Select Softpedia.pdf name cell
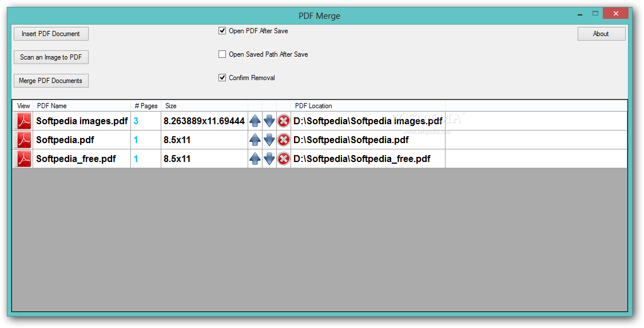The width and height of the screenshot is (644, 328). 82,140
